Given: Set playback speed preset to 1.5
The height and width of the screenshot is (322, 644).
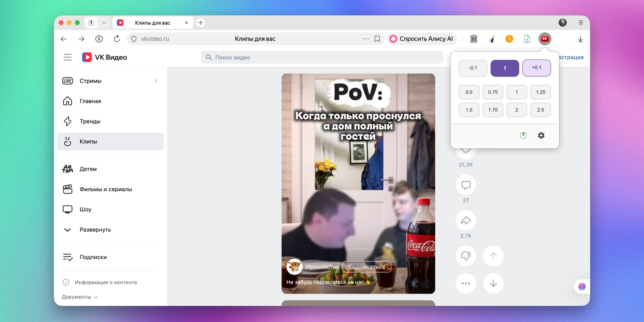Looking at the screenshot, I should 469,110.
